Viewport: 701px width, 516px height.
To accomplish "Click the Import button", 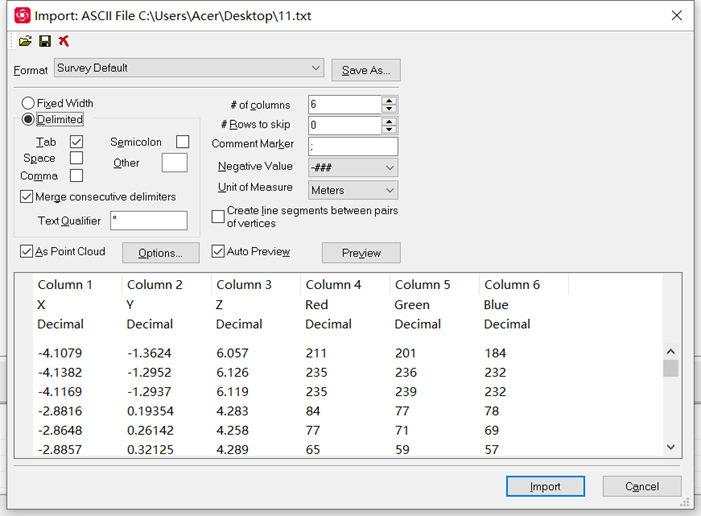I will 545,486.
